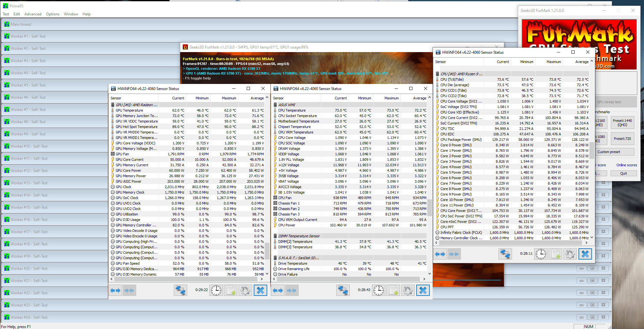
Task: Click collapse arrows icon in GPU sensor window
Action: click(129, 290)
